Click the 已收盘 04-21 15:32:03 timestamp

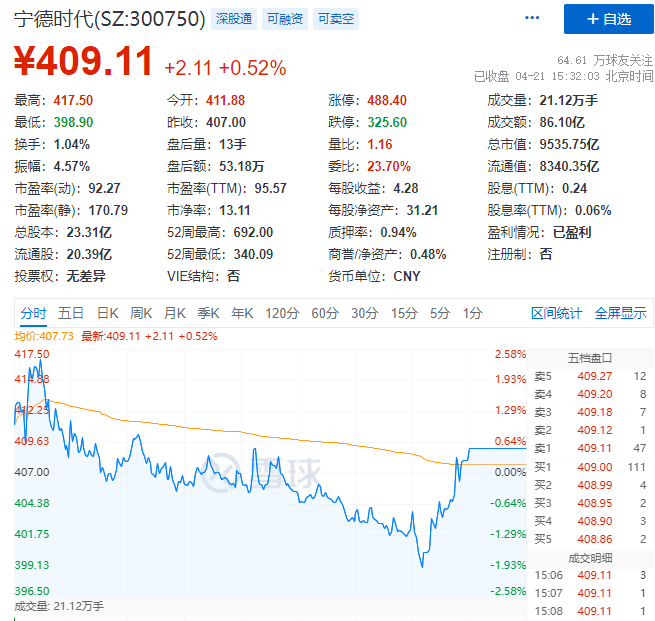[564, 76]
